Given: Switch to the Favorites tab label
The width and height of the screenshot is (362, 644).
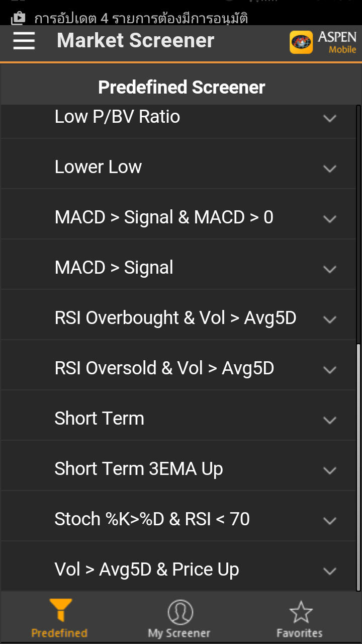Looking at the screenshot, I should point(300,633).
